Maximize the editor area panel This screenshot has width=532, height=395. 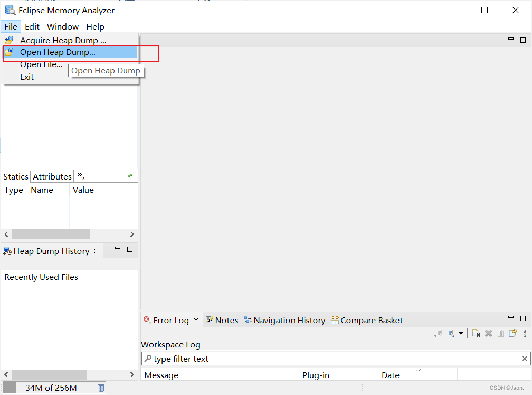tap(523, 40)
